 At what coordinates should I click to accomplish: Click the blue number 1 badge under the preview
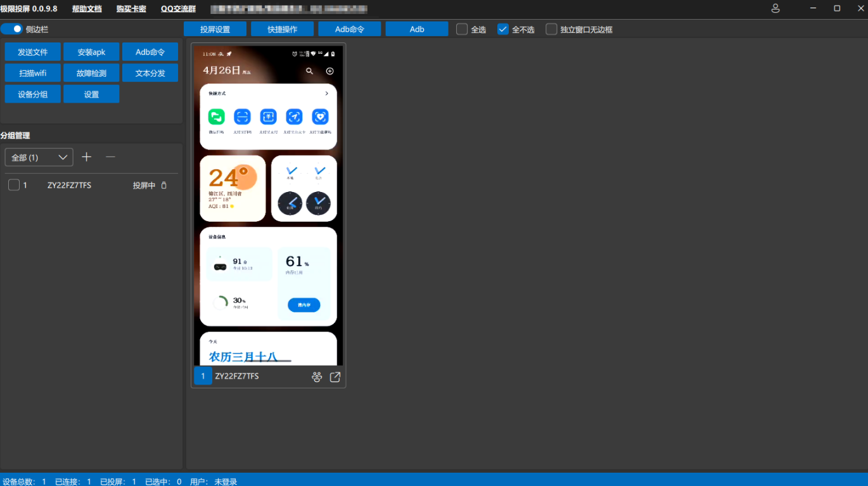tap(203, 376)
